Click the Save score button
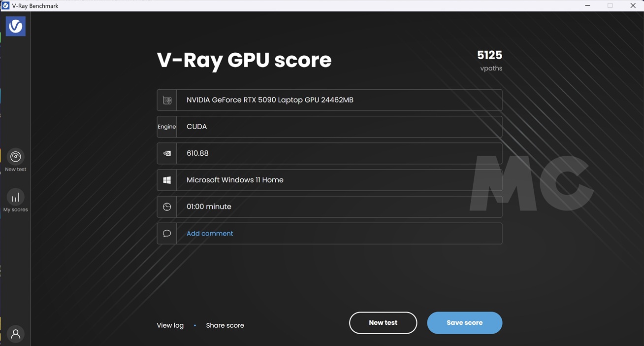 pyautogui.click(x=465, y=323)
